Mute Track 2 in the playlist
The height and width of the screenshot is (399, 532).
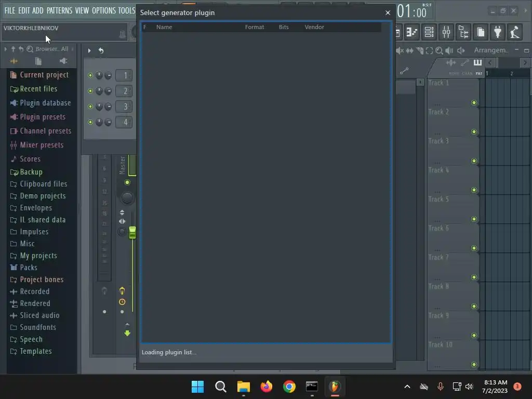[x=474, y=131]
